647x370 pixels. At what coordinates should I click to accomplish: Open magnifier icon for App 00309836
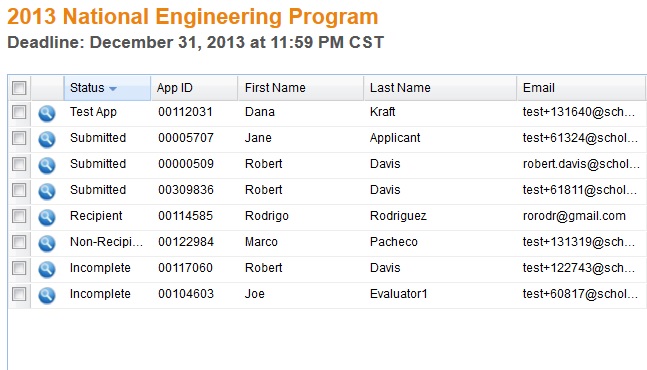pos(47,191)
